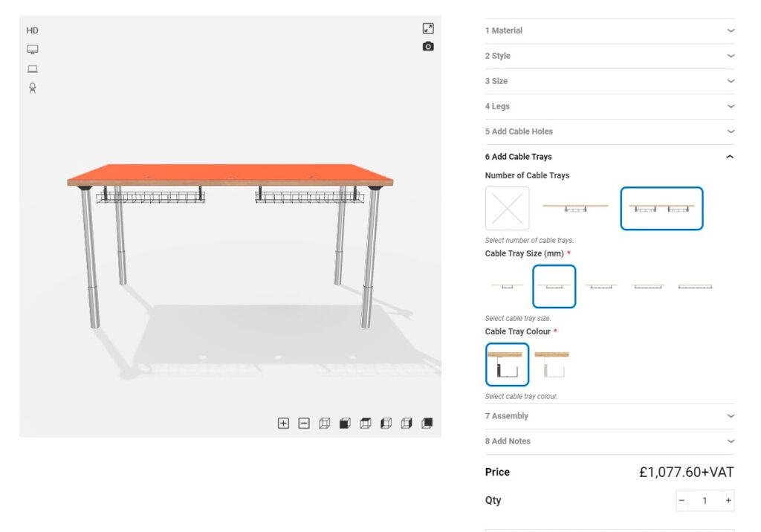Switch to the front-face cube view
Image resolution: width=761 pixels, height=532 pixels.
click(x=345, y=424)
